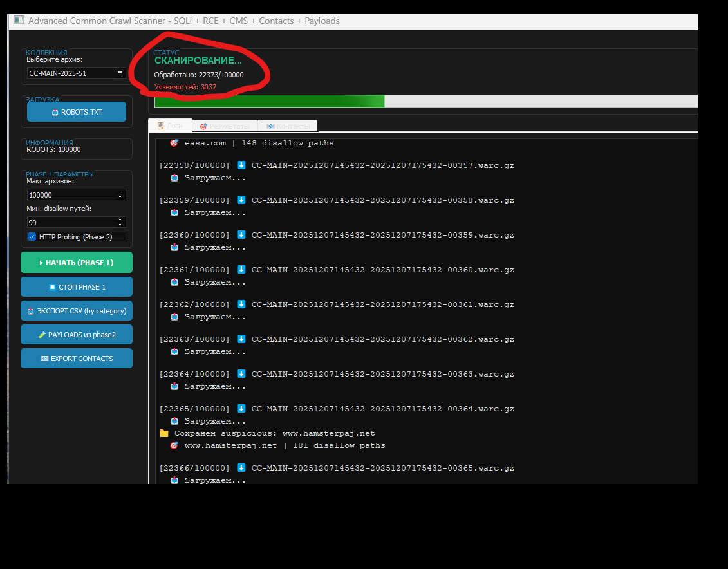Click the log line ending in 00360.warc.gz
This screenshot has height=569, width=728.
[x=337, y=270]
